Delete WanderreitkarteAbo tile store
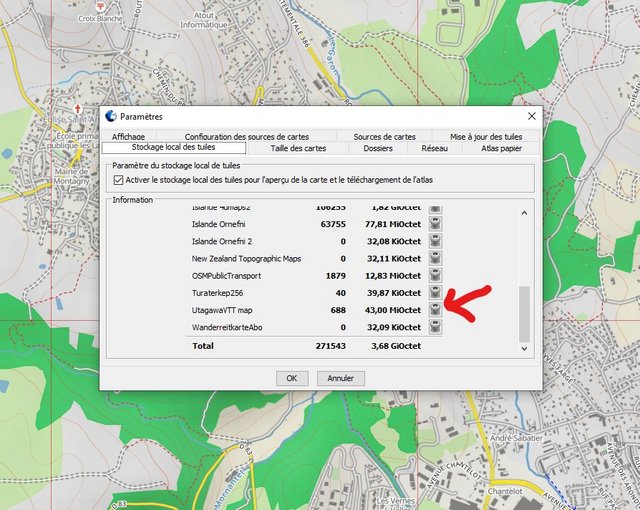This screenshot has height=510, width=640. click(436, 327)
